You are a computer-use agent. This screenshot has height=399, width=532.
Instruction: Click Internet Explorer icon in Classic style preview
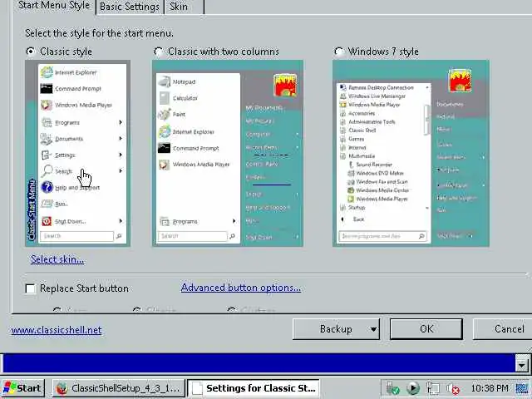(47, 72)
